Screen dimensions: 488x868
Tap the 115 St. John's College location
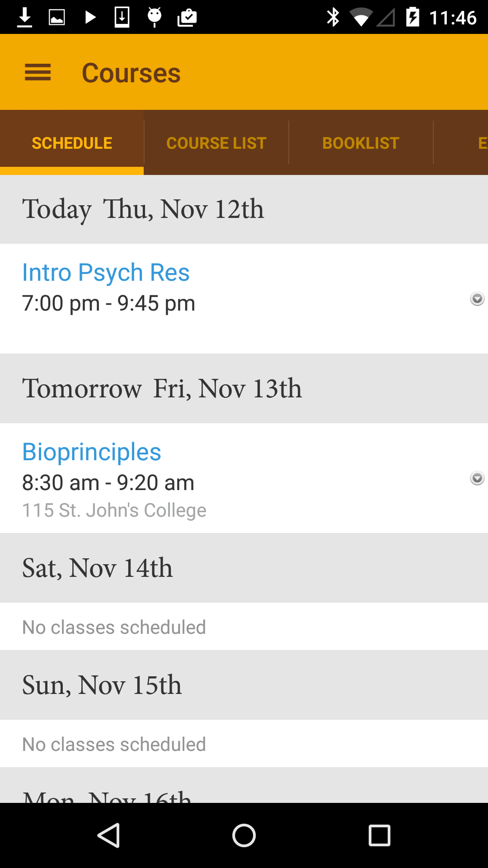(x=114, y=510)
